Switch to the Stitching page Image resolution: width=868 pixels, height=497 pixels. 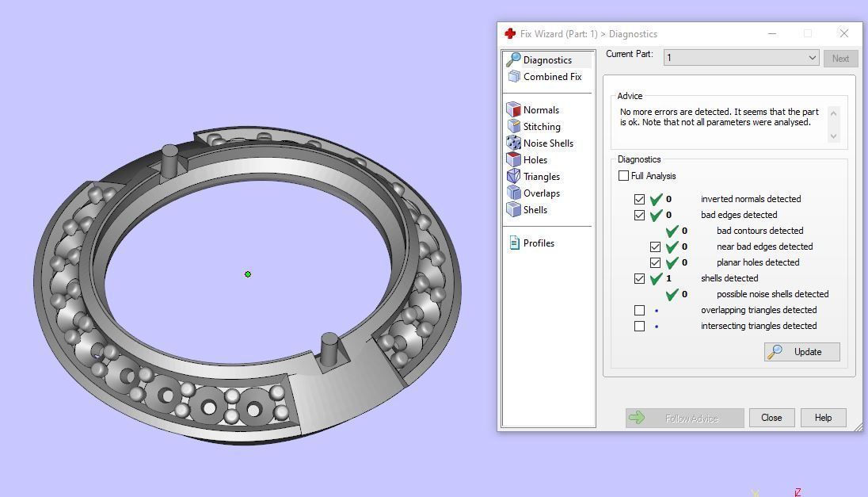click(542, 126)
